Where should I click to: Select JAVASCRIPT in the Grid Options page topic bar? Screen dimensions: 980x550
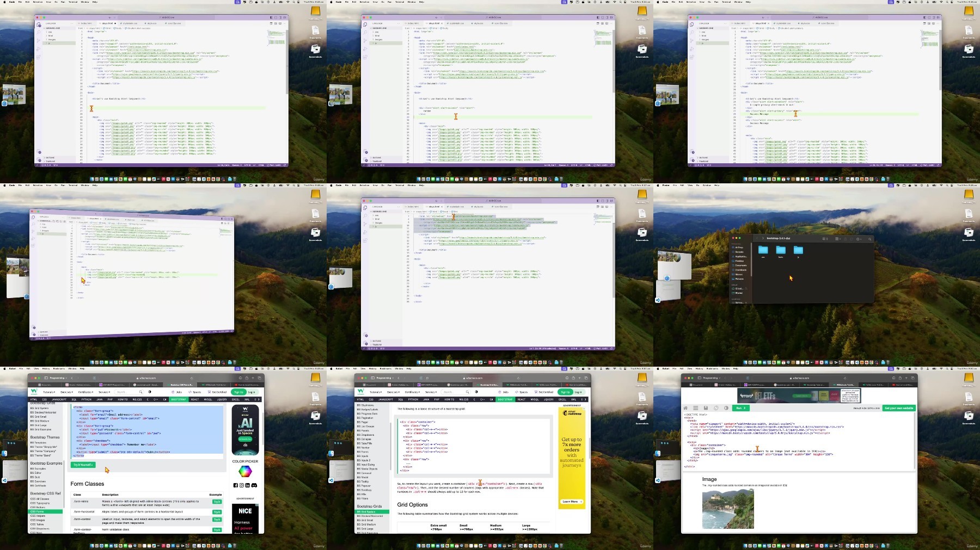coord(385,399)
